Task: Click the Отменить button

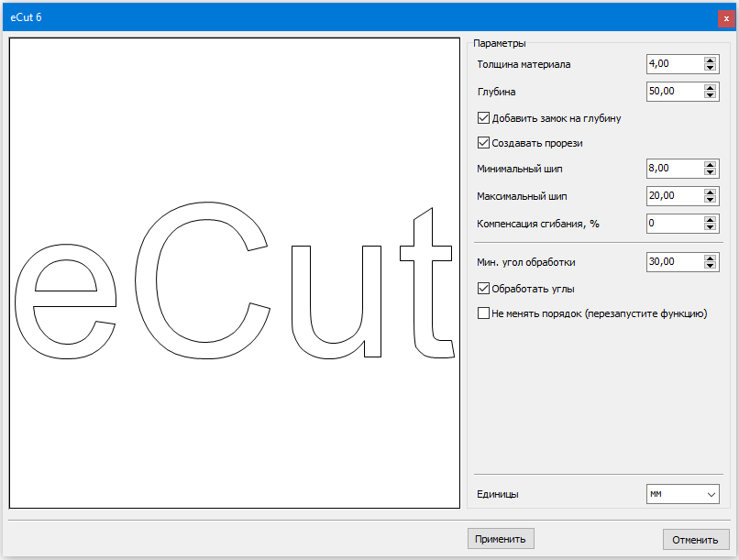Action: click(696, 539)
